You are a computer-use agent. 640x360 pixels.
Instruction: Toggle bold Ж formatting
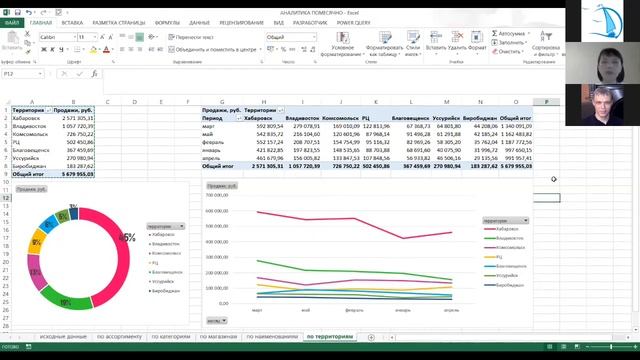coord(44,50)
